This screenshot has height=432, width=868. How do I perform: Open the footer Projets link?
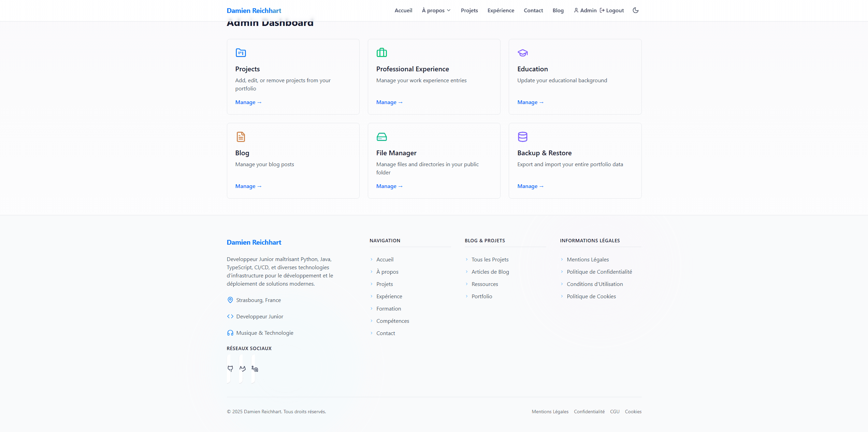385,284
